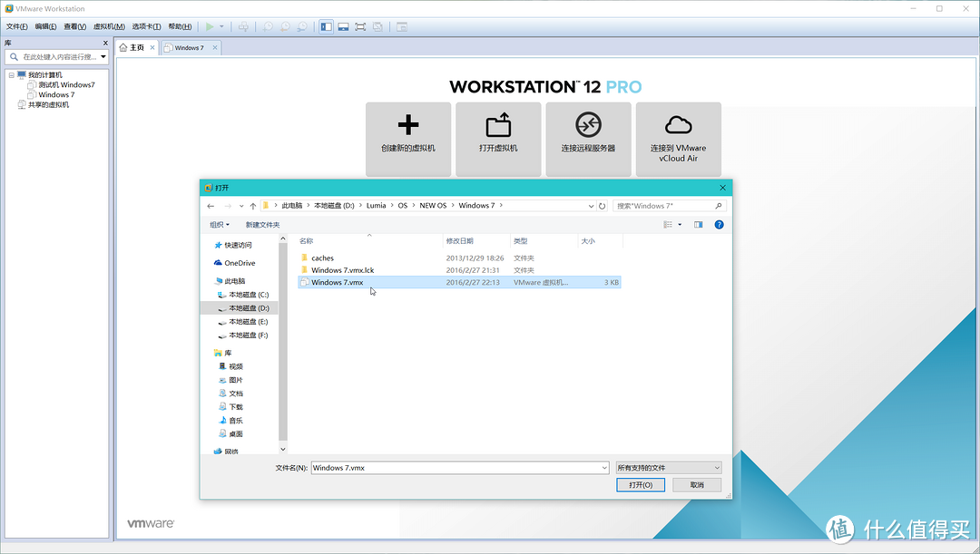Click the dialog Back arrow

[x=211, y=206]
